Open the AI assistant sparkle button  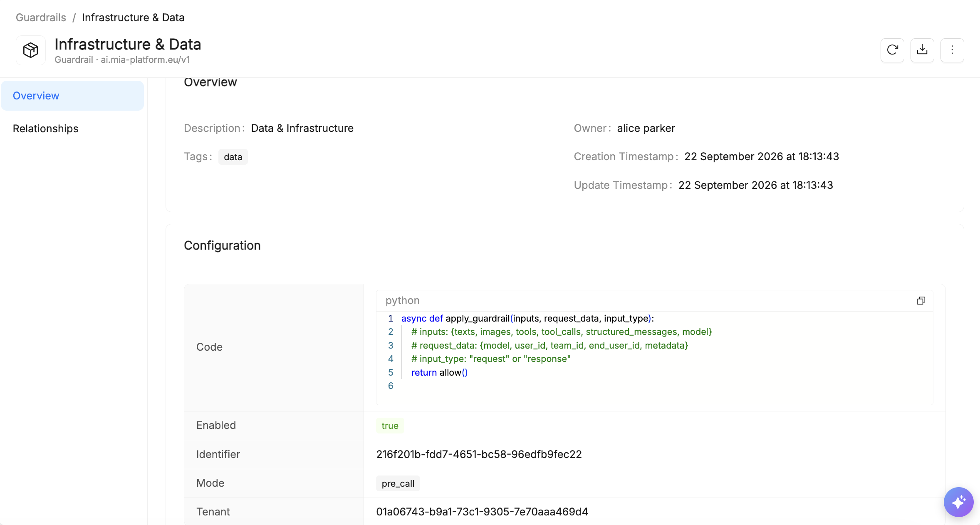point(958,502)
